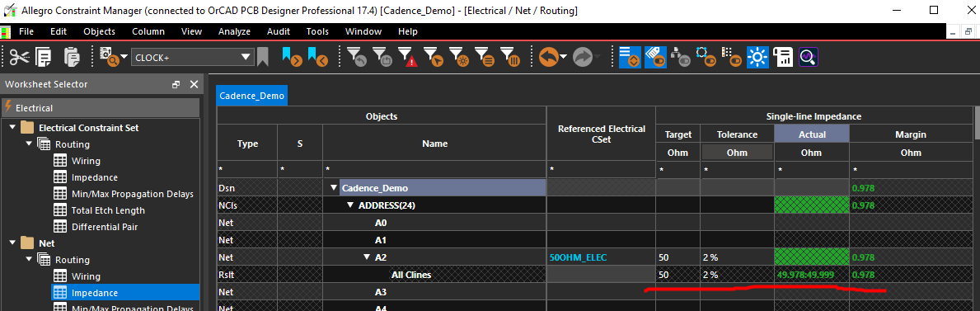Open the Audit menu
The height and width of the screenshot is (311, 980).
tap(278, 31)
